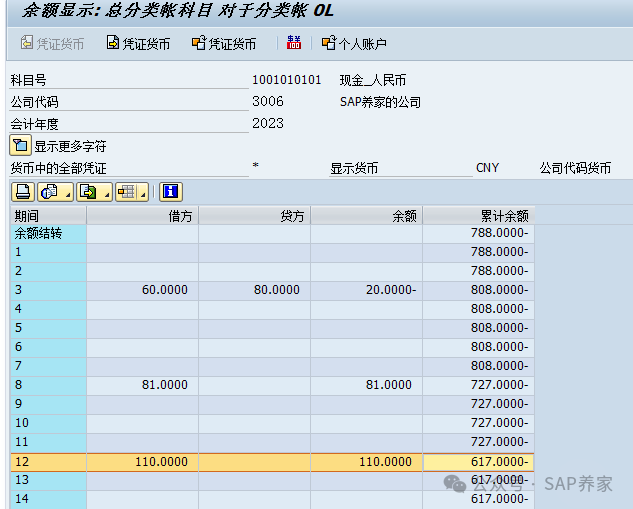633x509 pixels.
Task: Click the 期间 column header
Action: pyautogui.click(x=48, y=216)
